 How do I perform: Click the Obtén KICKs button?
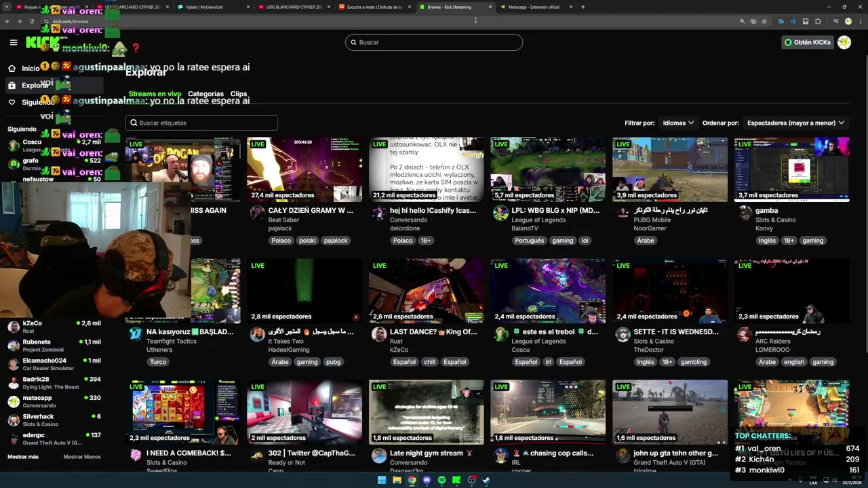pyautogui.click(x=807, y=42)
